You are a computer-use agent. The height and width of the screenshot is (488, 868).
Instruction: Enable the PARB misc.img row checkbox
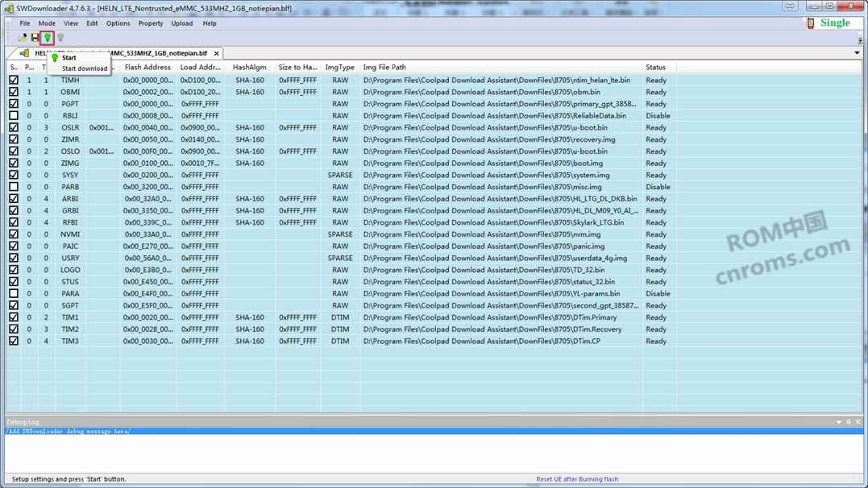(x=14, y=187)
